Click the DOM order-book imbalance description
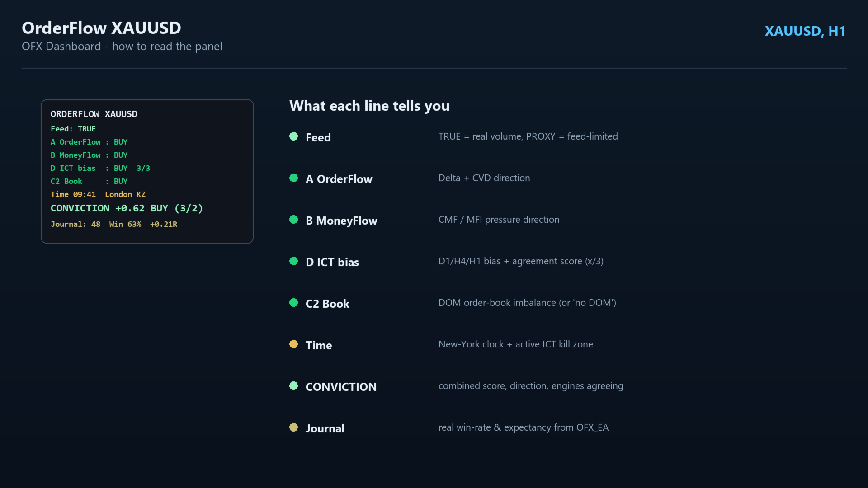The image size is (868, 488). 527,303
